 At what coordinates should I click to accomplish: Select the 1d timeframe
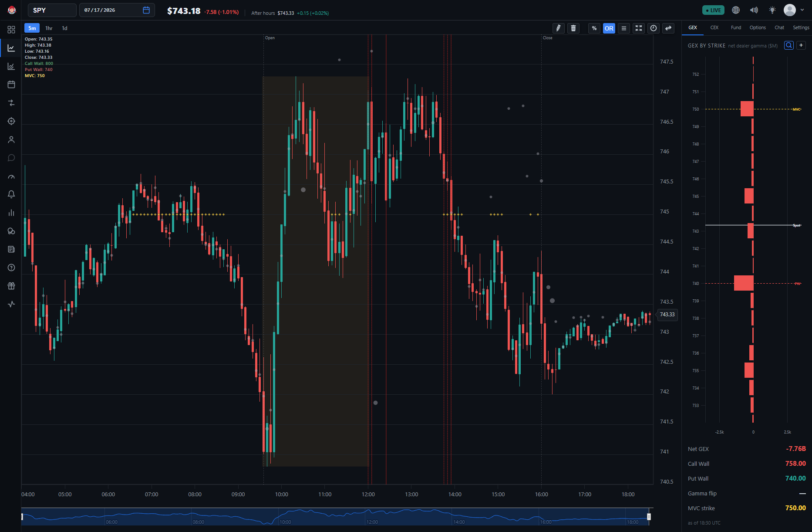pyautogui.click(x=64, y=28)
